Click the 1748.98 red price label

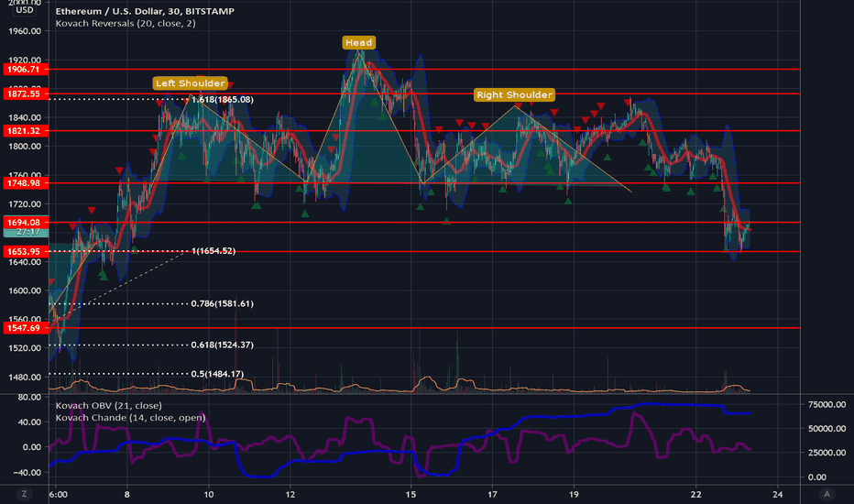[25, 183]
